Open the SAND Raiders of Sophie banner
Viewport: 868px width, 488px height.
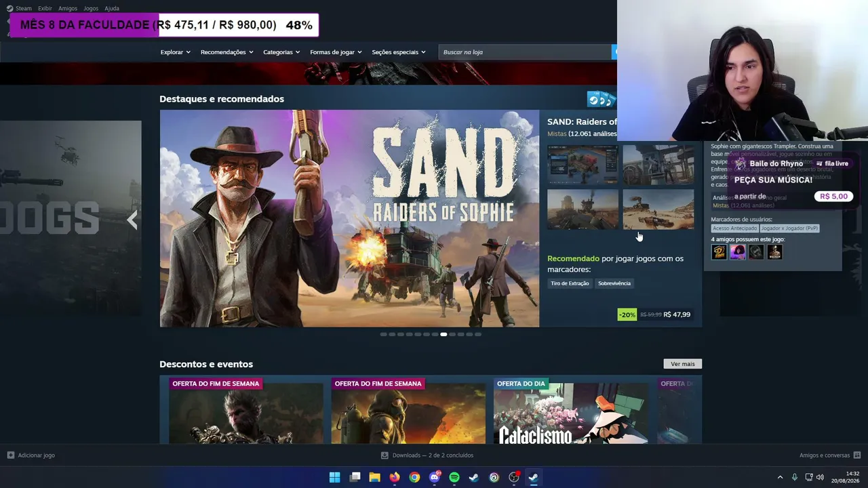coord(349,218)
